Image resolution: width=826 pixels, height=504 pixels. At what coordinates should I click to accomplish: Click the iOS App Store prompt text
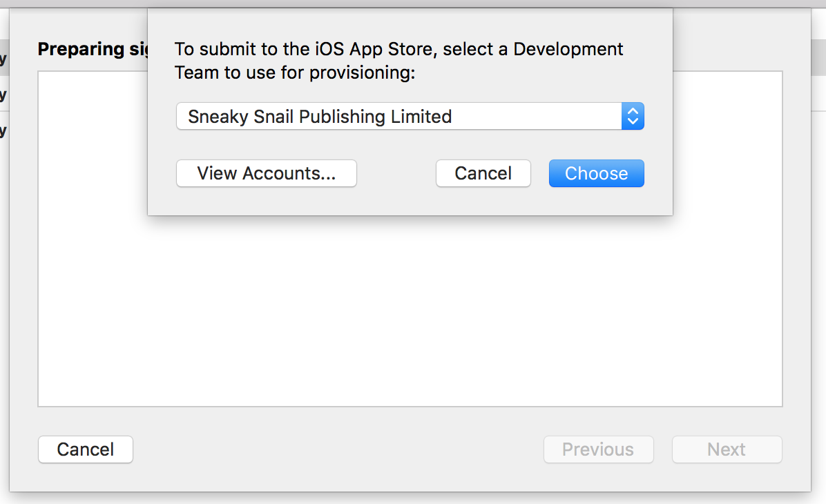click(398, 50)
